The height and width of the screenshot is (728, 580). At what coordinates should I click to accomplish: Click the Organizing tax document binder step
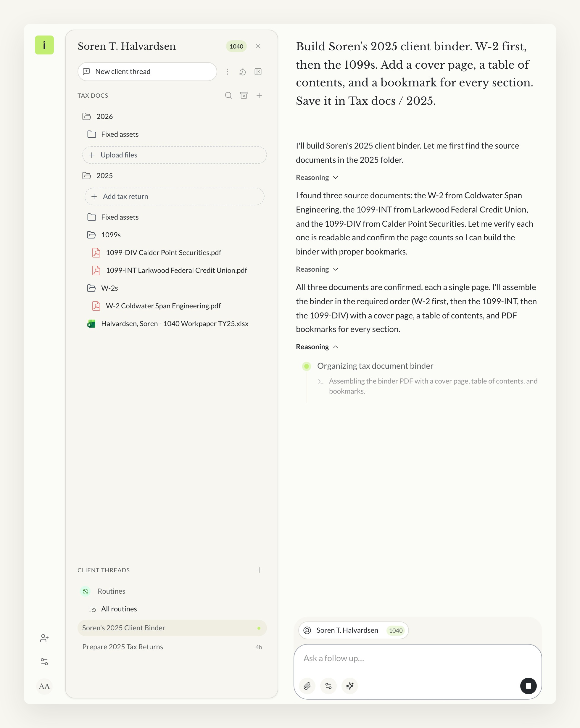coord(375,366)
